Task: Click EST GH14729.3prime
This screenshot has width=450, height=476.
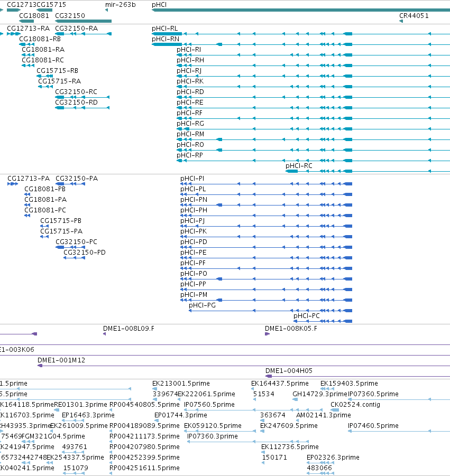Action: [x=320, y=394]
